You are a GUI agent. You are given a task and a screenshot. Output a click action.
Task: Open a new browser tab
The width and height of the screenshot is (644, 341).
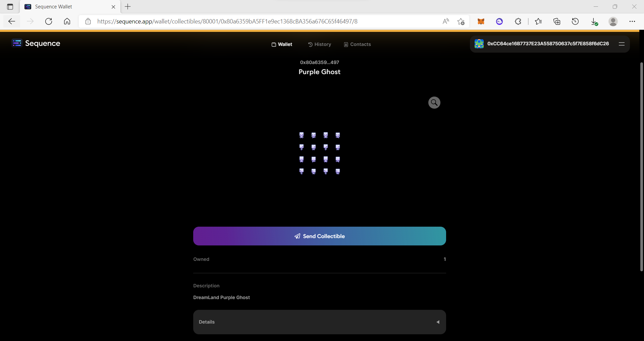coord(128,7)
